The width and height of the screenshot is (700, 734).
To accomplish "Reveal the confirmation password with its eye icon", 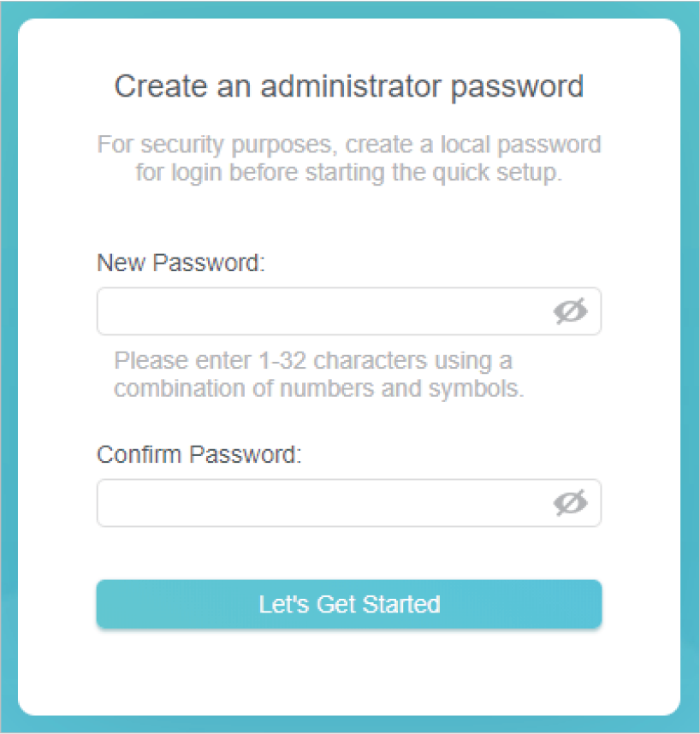I will 571,503.
